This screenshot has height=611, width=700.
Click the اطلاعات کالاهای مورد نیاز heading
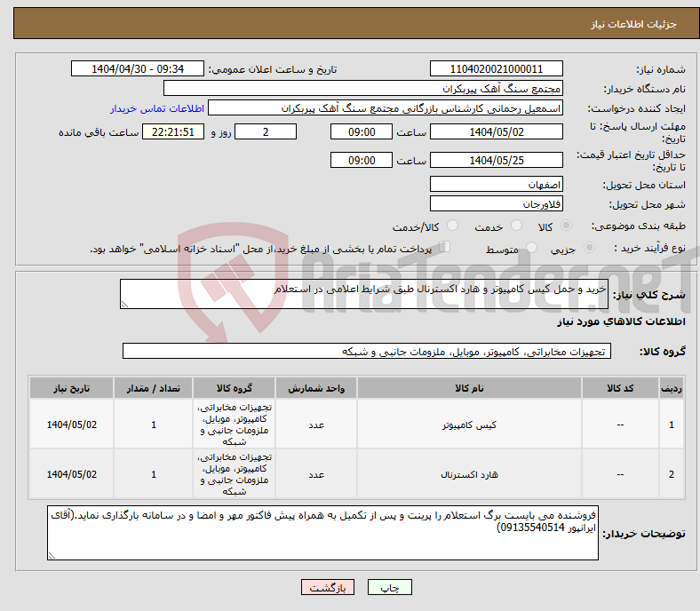(621, 321)
